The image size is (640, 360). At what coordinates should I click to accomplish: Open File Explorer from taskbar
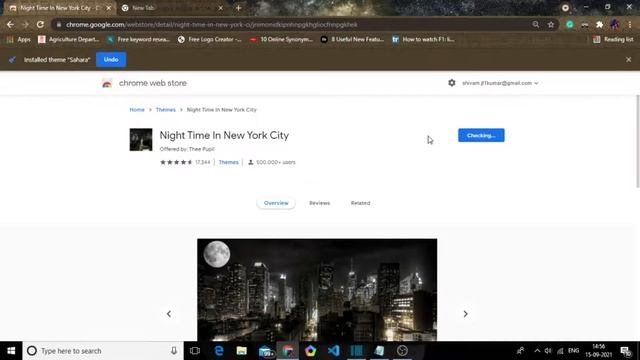tap(242, 351)
